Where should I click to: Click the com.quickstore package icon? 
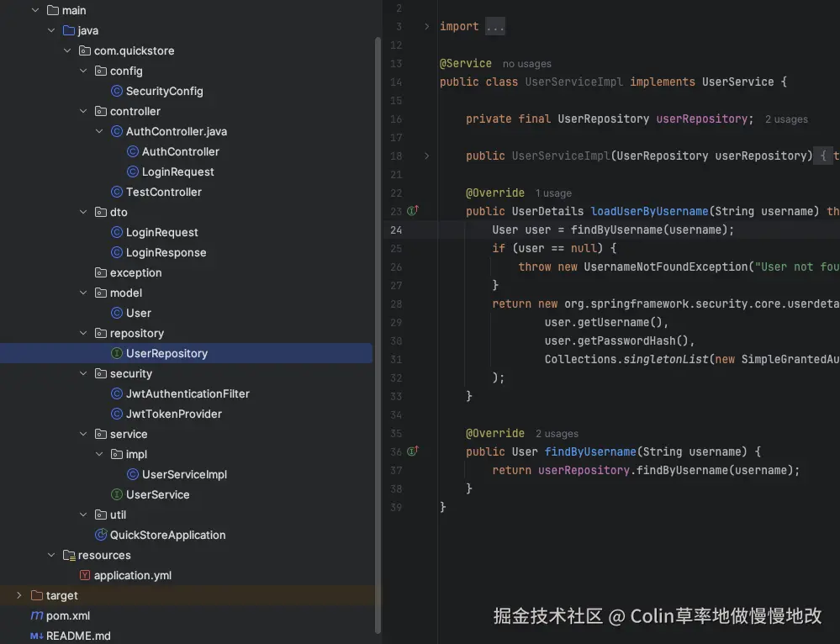pos(85,50)
